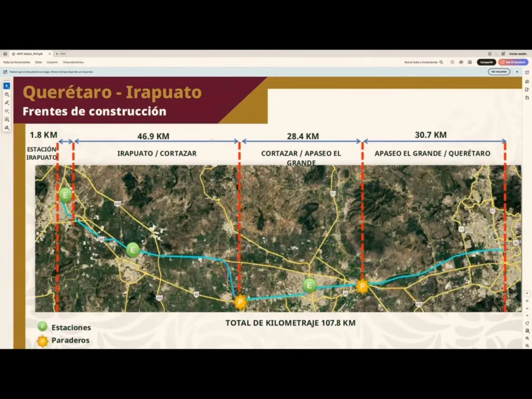
Task: Select the arrow selection tool
Action: point(7,86)
